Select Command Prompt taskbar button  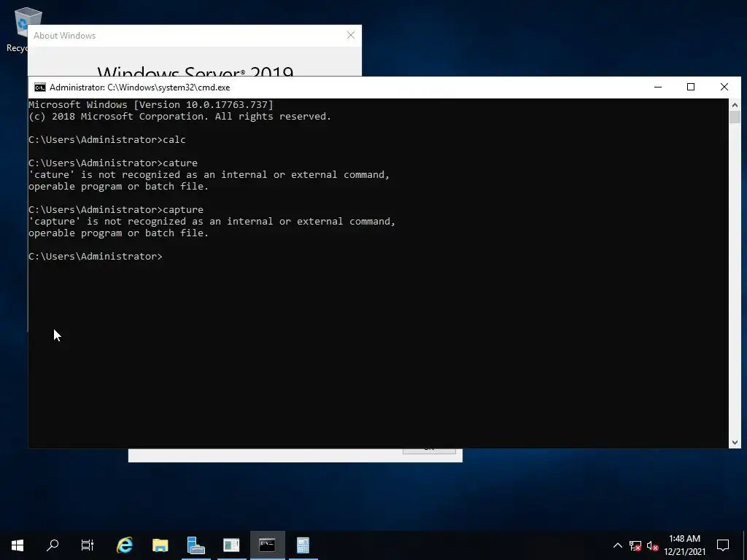coord(267,545)
